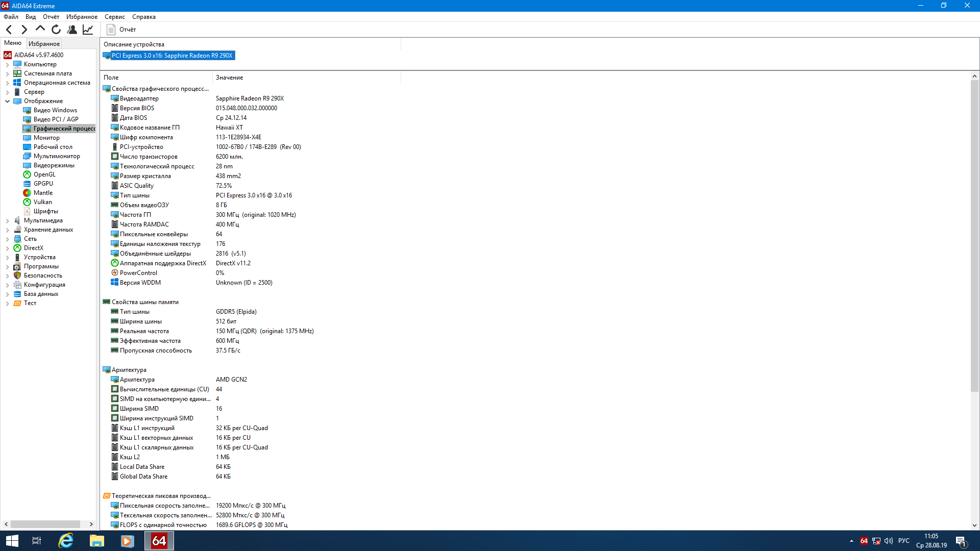The height and width of the screenshot is (551, 980).
Task: Open the graph chart toolbar icon
Action: pyautogui.click(x=88, y=30)
